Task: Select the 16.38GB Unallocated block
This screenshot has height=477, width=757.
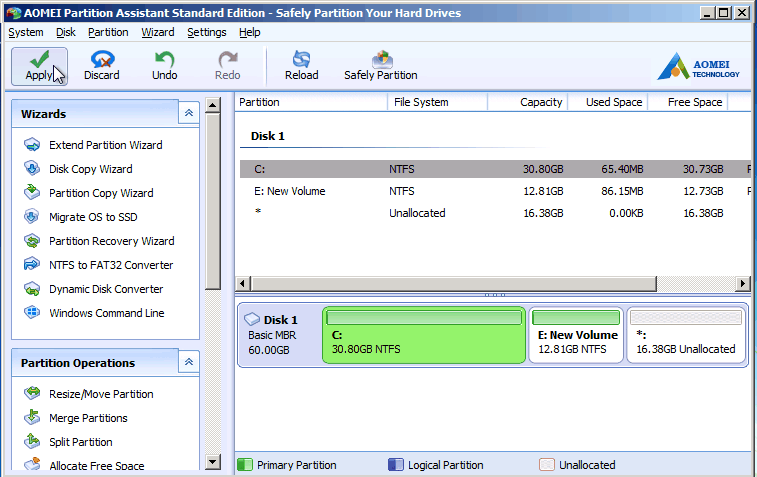Action: 686,335
